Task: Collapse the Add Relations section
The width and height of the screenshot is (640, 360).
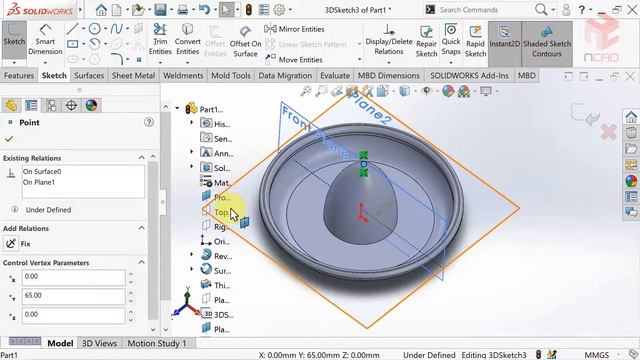Action: (142, 228)
